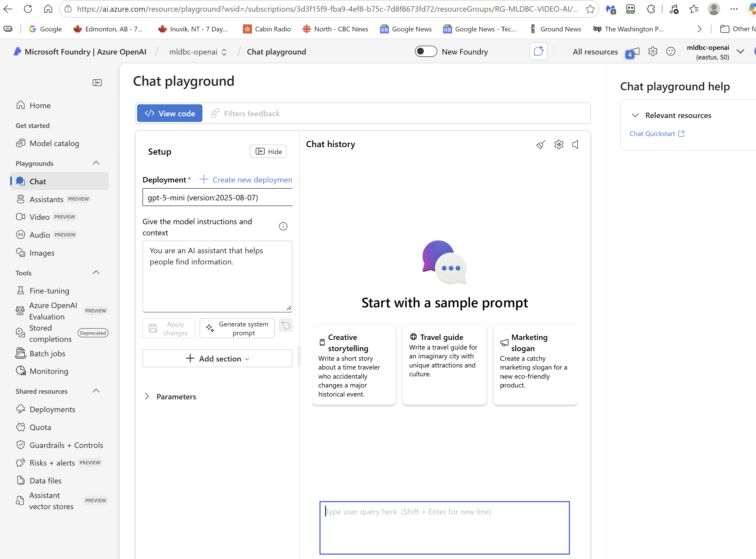
Task: Click the undo reset prompt icon
Action: click(x=286, y=325)
